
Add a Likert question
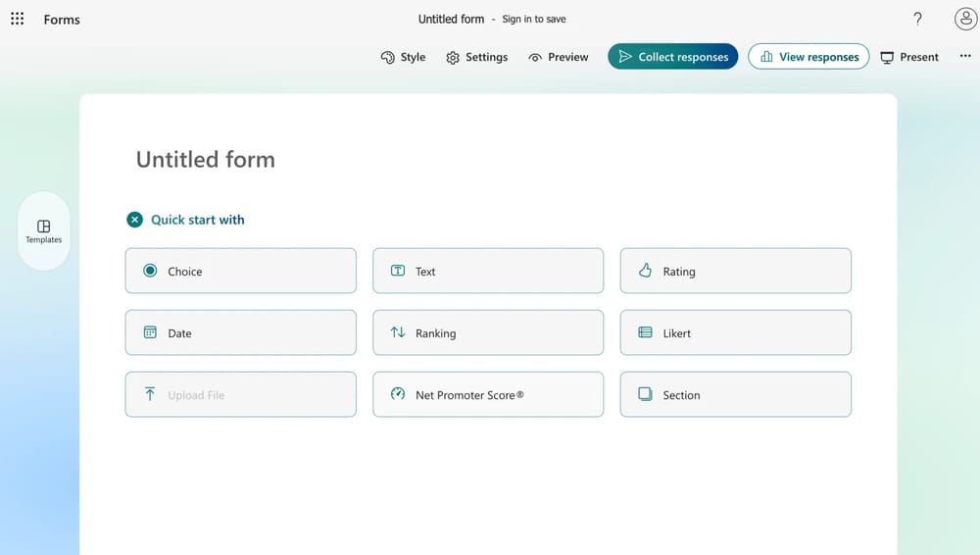tap(735, 332)
